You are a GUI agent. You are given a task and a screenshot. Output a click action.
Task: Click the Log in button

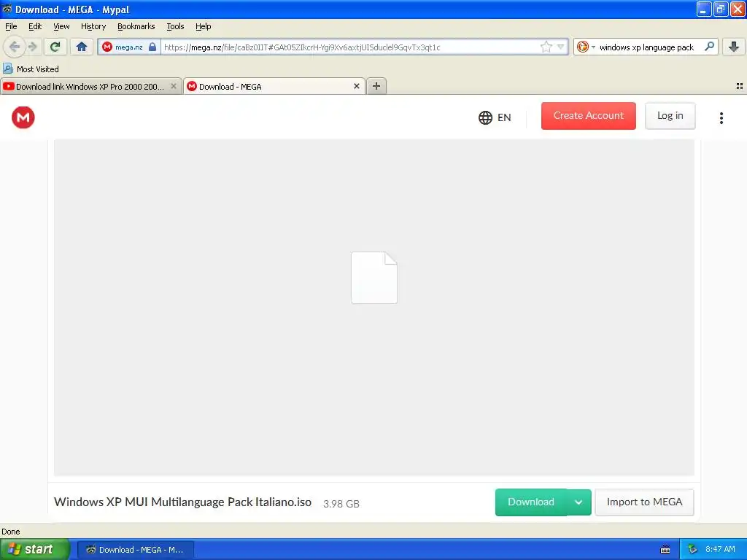point(670,116)
